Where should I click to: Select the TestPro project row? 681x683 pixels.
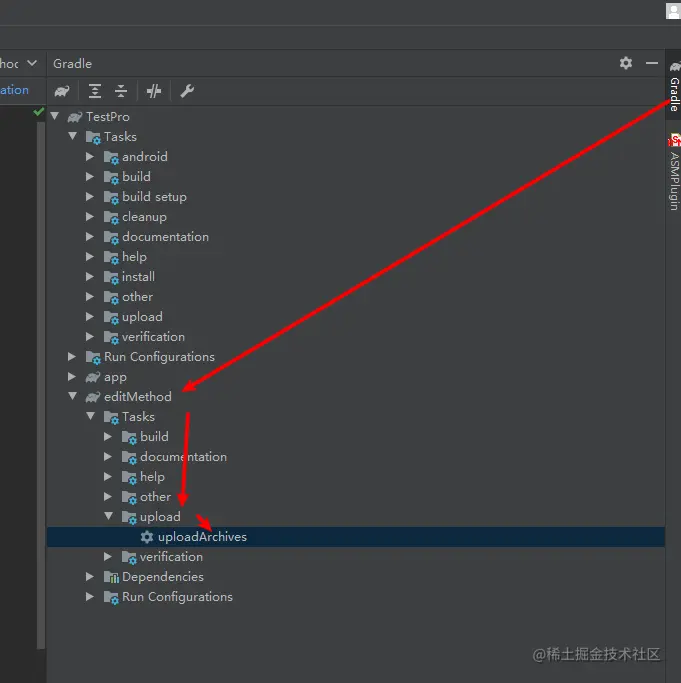(356, 116)
